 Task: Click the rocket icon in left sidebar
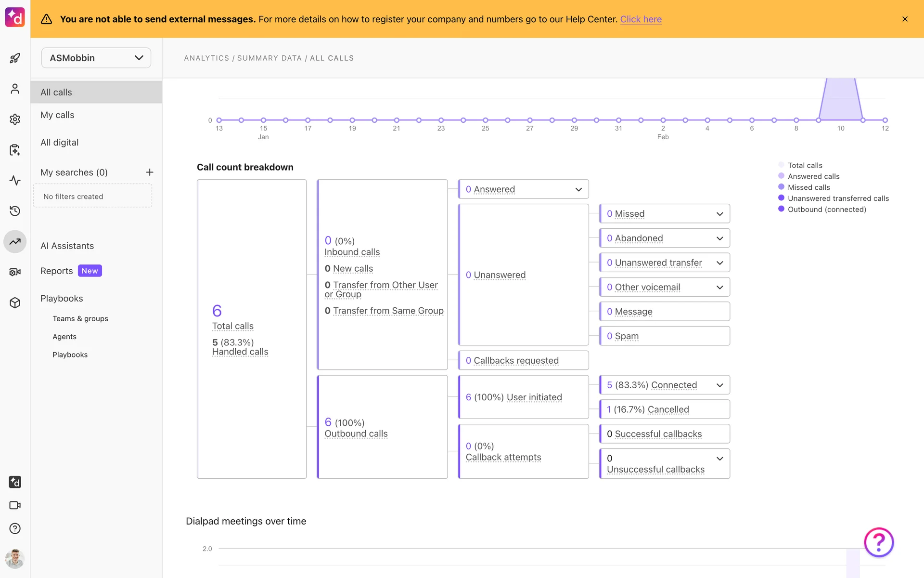(x=15, y=58)
